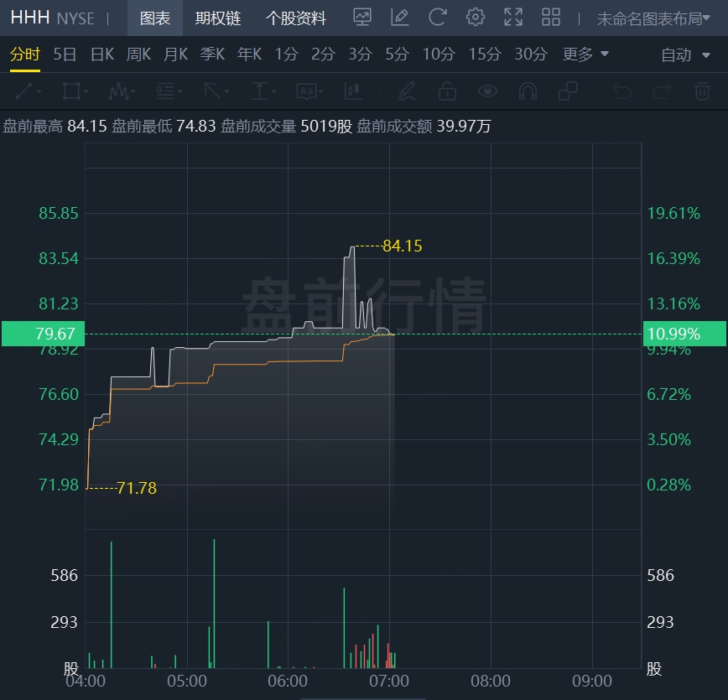Select the 5日 timeframe tab
The width and height of the screenshot is (728, 700).
point(65,54)
